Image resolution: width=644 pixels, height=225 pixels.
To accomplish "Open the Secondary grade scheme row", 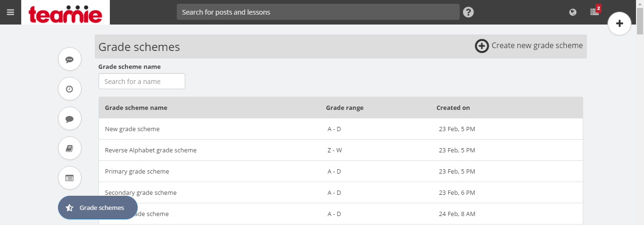I will pyautogui.click(x=341, y=192).
